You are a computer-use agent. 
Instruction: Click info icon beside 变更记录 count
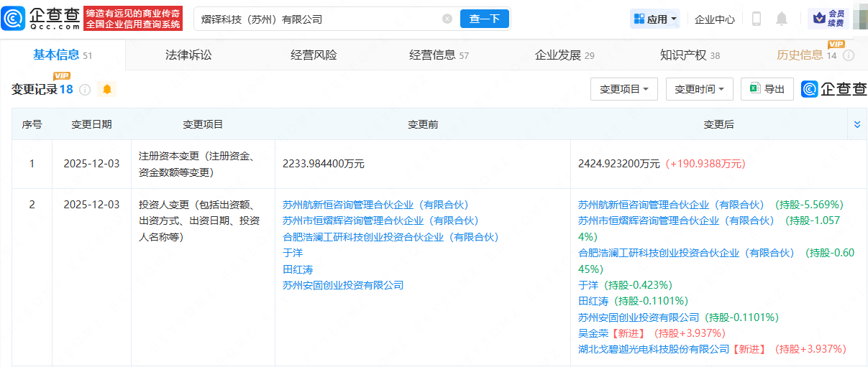pyautogui.click(x=85, y=90)
